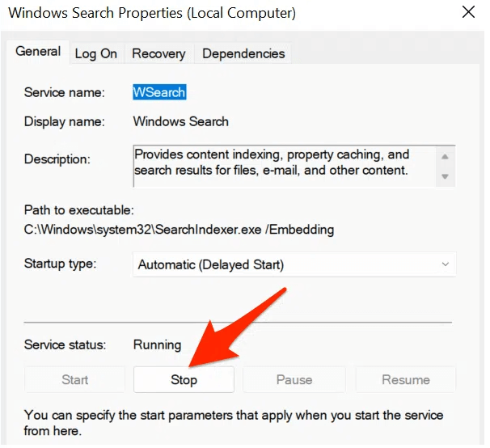Click the highlighted WSearch service name

[x=159, y=92]
